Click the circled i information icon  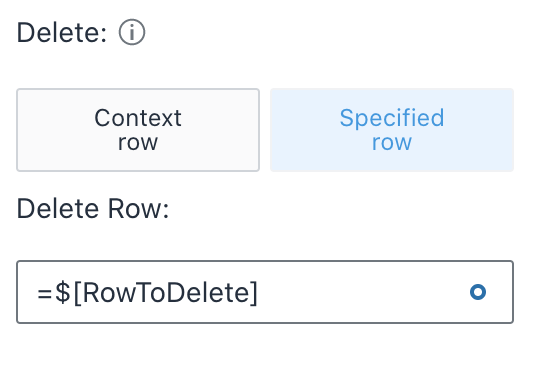pos(132,32)
